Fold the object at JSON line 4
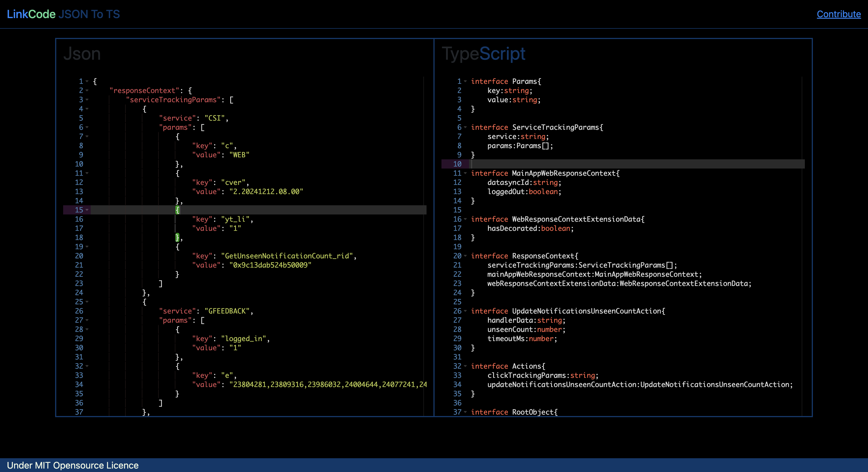 click(x=87, y=109)
